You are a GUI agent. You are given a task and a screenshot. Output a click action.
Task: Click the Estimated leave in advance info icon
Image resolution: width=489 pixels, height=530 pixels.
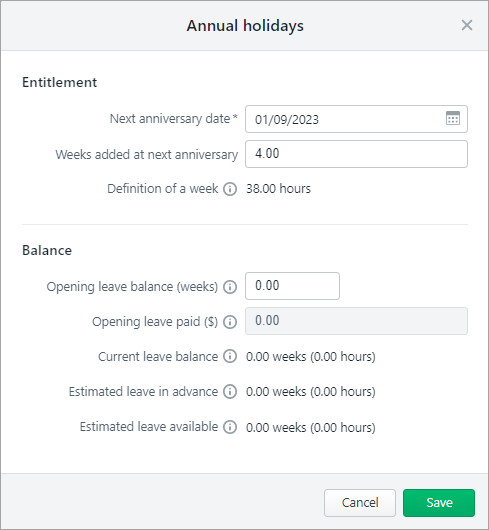(x=230, y=391)
